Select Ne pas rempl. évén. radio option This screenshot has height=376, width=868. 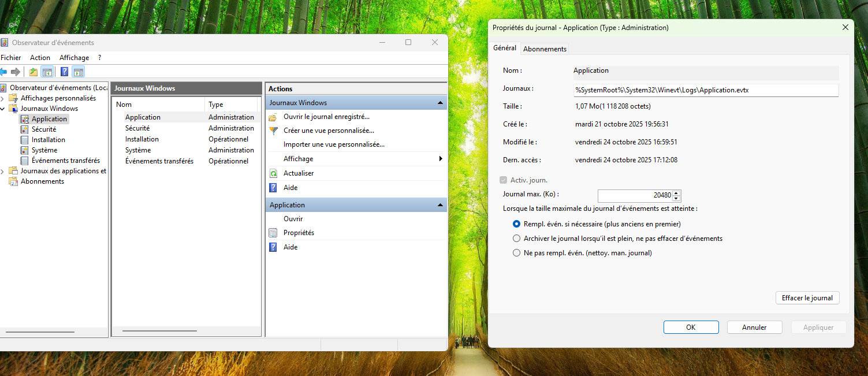[x=516, y=253]
